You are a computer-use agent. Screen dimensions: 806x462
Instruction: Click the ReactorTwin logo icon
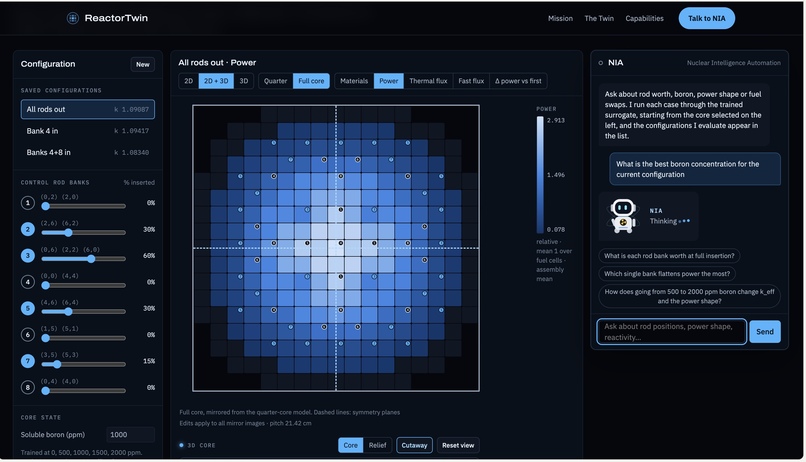(x=73, y=18)
